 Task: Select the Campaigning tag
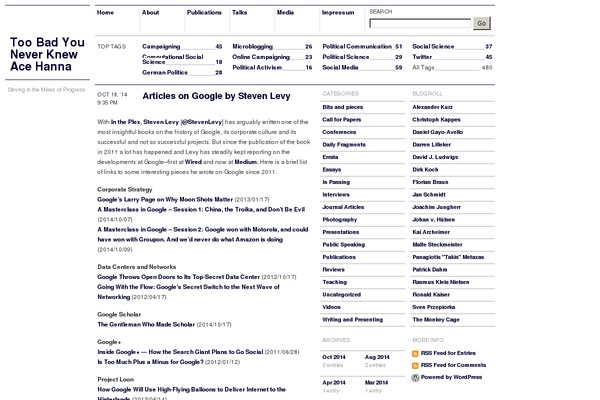coord(161,46)
